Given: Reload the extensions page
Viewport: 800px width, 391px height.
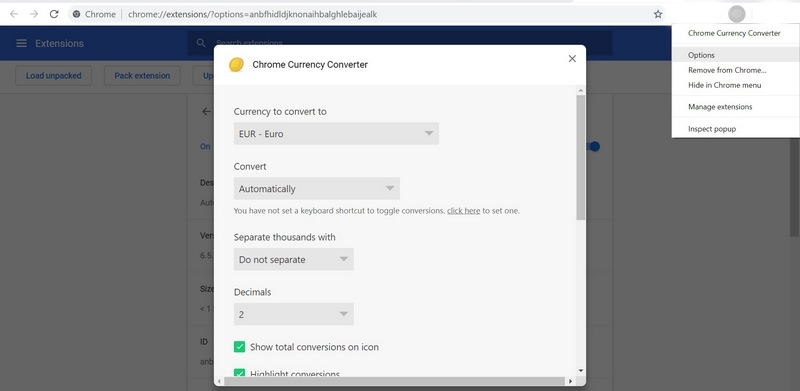Looking at the screenshot, I should click(54, 14).
